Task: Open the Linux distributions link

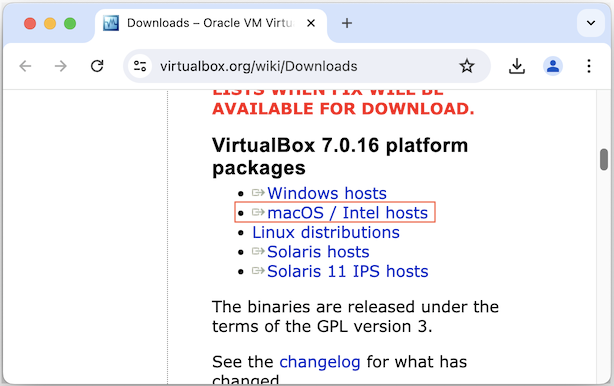Action: tap(326, 233)
